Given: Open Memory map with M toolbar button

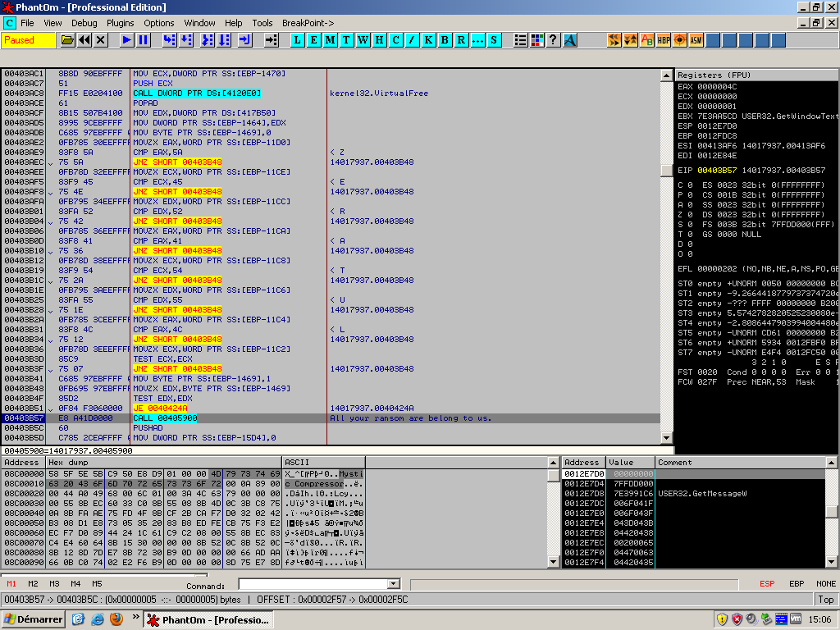Looking at the screenshot, I should (330, 40).
